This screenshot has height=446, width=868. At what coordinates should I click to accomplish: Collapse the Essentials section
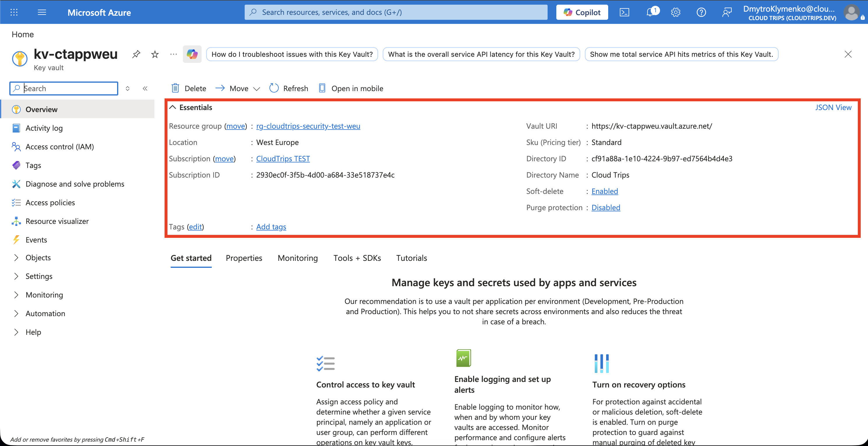[172, 107]
